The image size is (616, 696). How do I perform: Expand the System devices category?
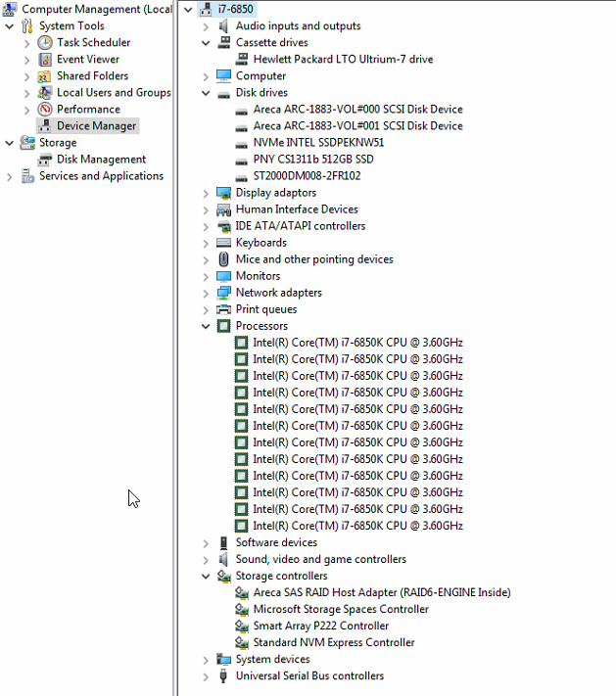[x=206, y=660]
